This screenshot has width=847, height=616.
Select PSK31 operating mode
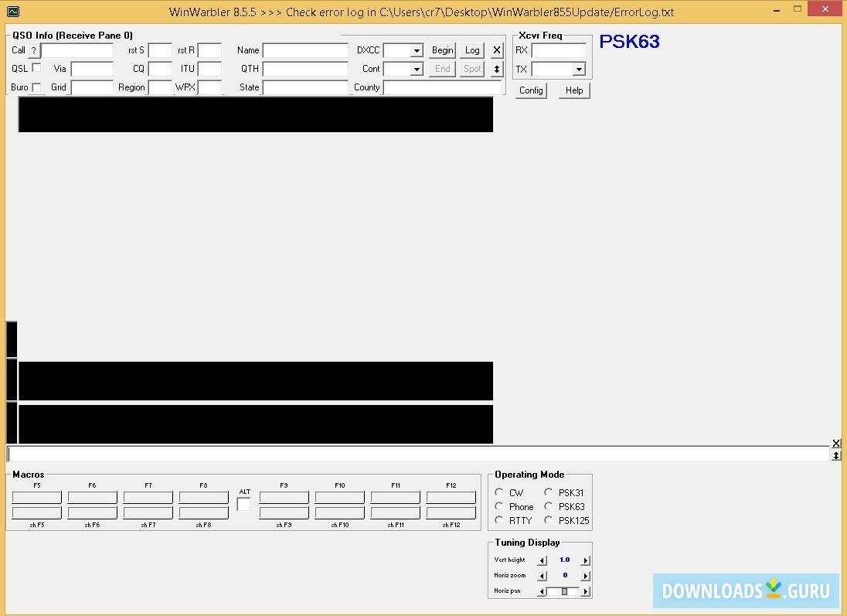click(x=548, y=492)
